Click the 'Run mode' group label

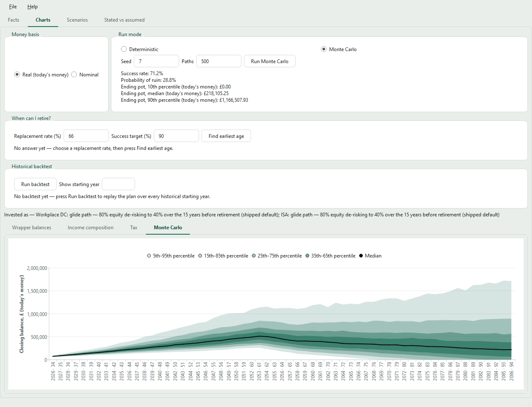click(130, 34)
